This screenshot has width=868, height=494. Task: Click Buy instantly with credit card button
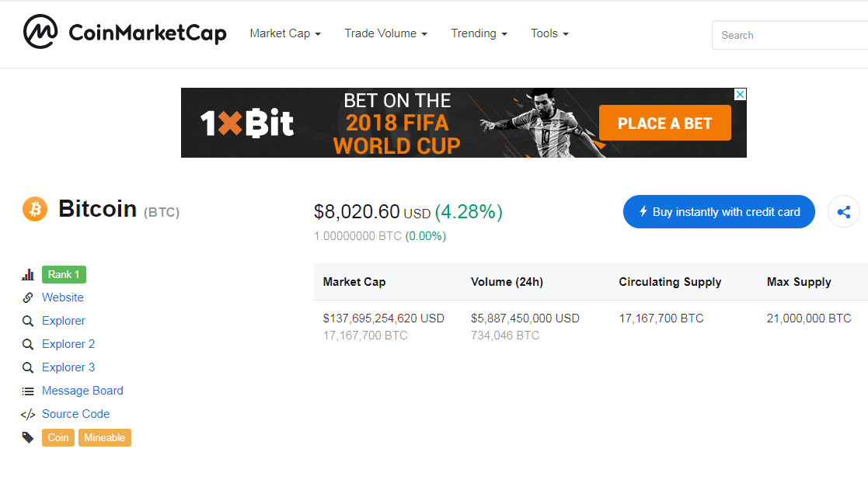tap(719, 212)
